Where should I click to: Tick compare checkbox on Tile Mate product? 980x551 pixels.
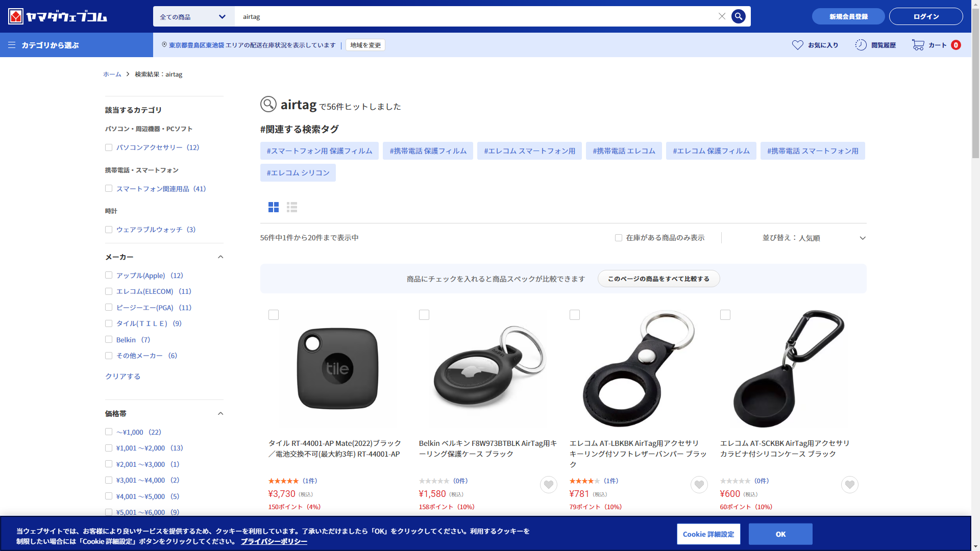274,315
